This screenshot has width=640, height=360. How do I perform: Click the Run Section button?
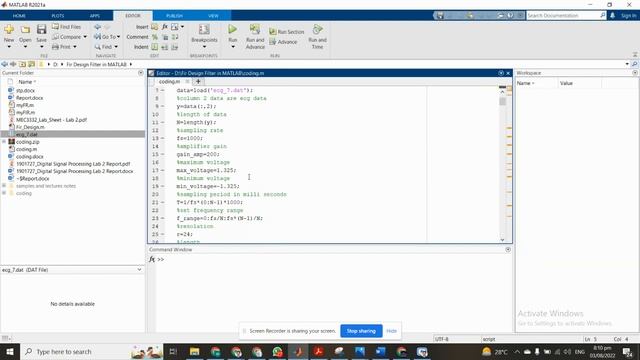coord(287,31)
